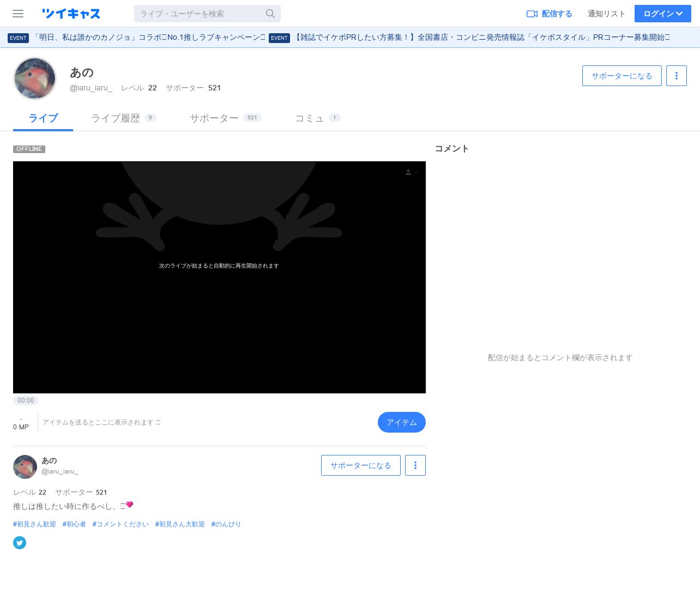Click the TwitCasting logo

pos(71,14)
